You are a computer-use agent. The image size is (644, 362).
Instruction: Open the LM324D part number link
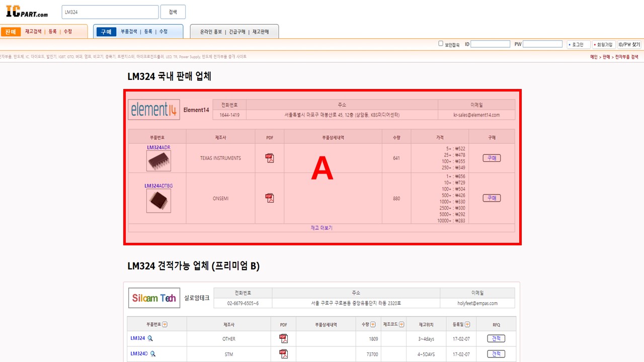[x=139, y=354]
